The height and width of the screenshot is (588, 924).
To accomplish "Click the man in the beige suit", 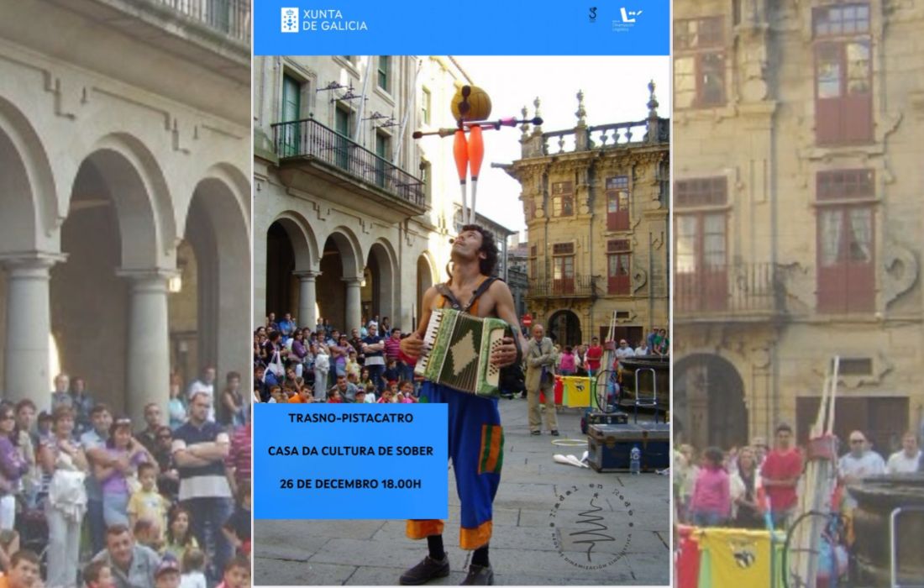I will pyautogui.click(x=540, y=378).
